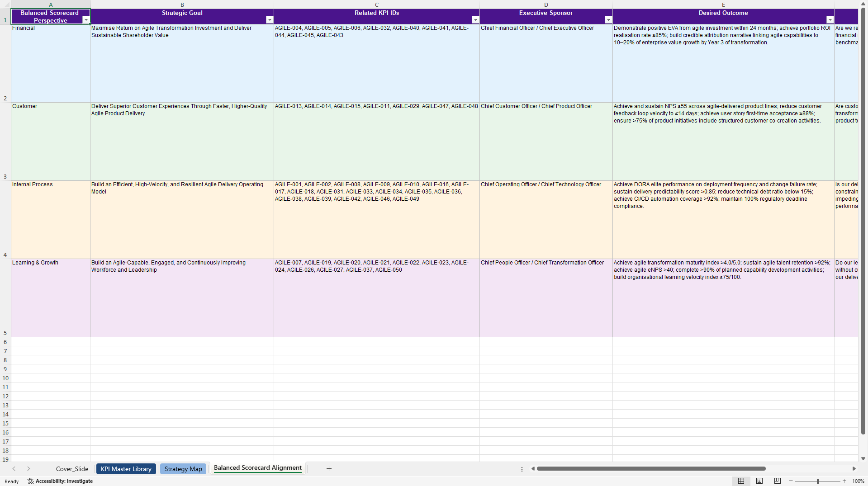This screenshot has width=868, height=486.
Task: Open Accessibility: Investigate status item
Action: coord(60,481)
